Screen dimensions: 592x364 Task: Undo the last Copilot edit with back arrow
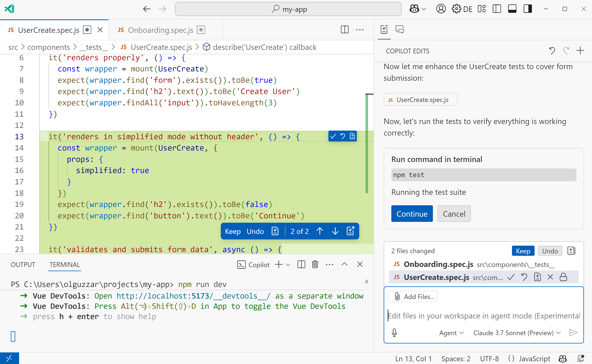tap(552, 51)
